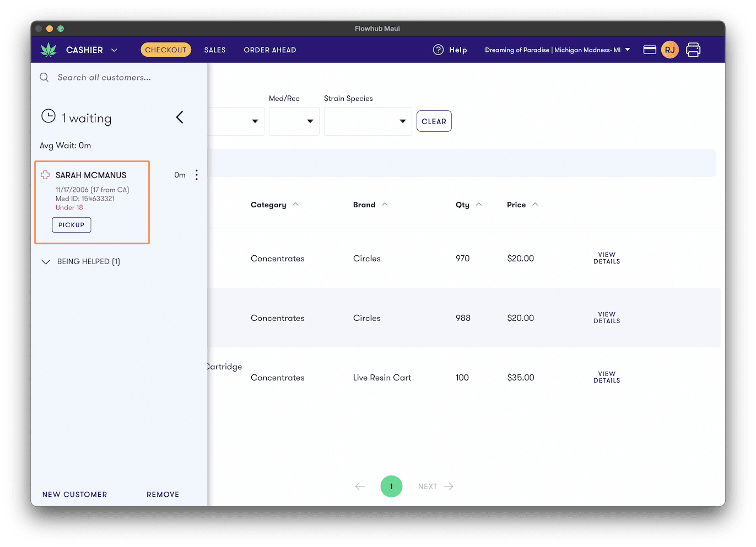Toggle sort order on the Brand column
The image size is (756, 547).
coord(386,204)
